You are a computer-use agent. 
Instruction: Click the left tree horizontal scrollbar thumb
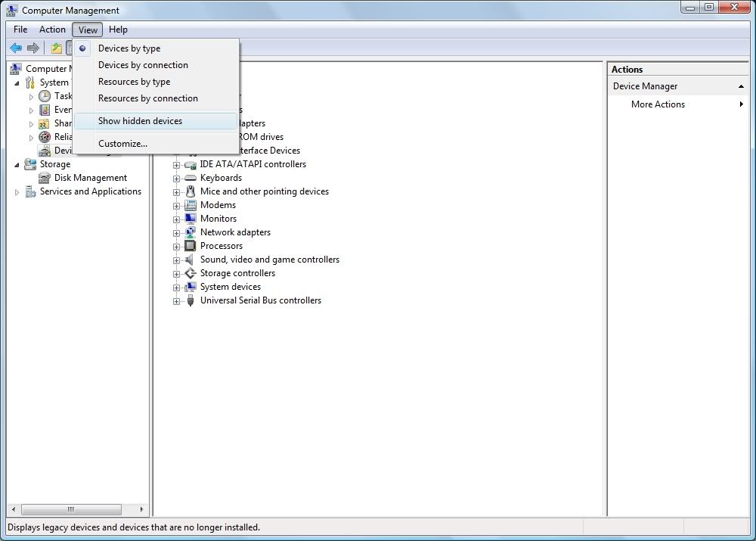click(x=71, y=510)
